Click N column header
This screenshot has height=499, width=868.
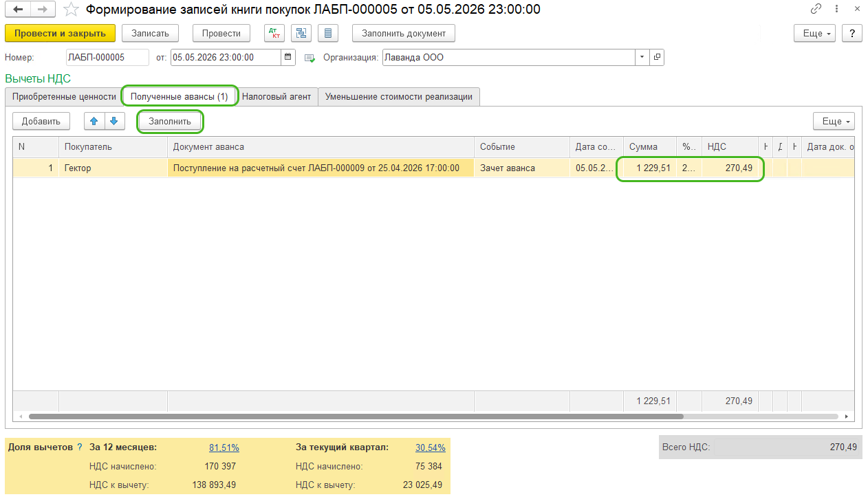[36, 146]
